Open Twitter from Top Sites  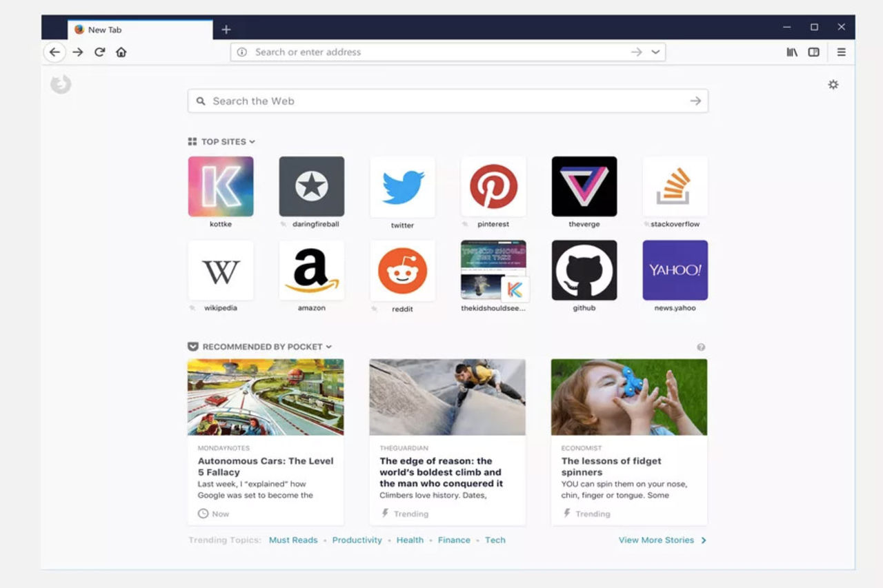402,185
